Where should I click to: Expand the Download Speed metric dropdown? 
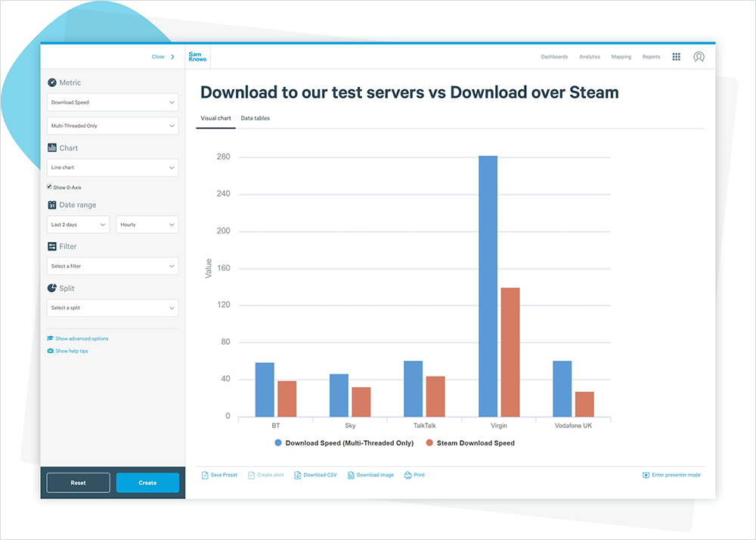112,102
